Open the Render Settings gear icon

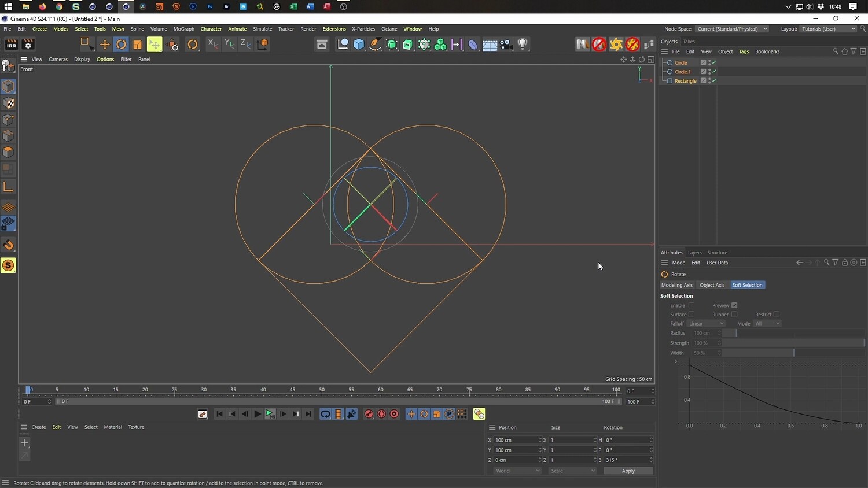[28, 45]
